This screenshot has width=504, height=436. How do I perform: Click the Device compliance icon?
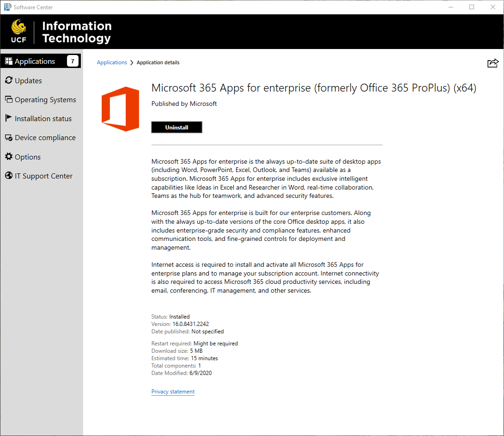(9, 138)
